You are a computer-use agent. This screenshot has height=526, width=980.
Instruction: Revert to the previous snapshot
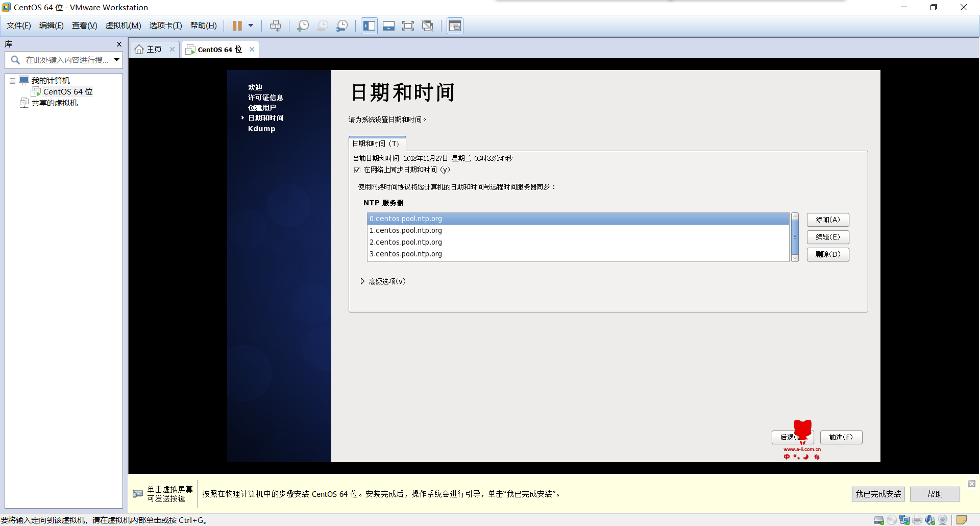[x=323, y=26]
